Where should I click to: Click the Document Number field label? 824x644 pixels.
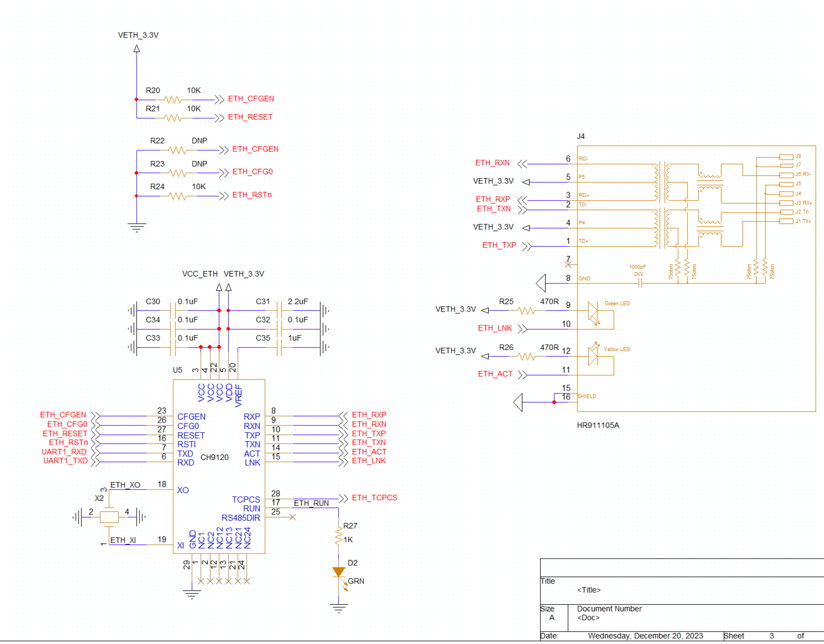(609, 609)
